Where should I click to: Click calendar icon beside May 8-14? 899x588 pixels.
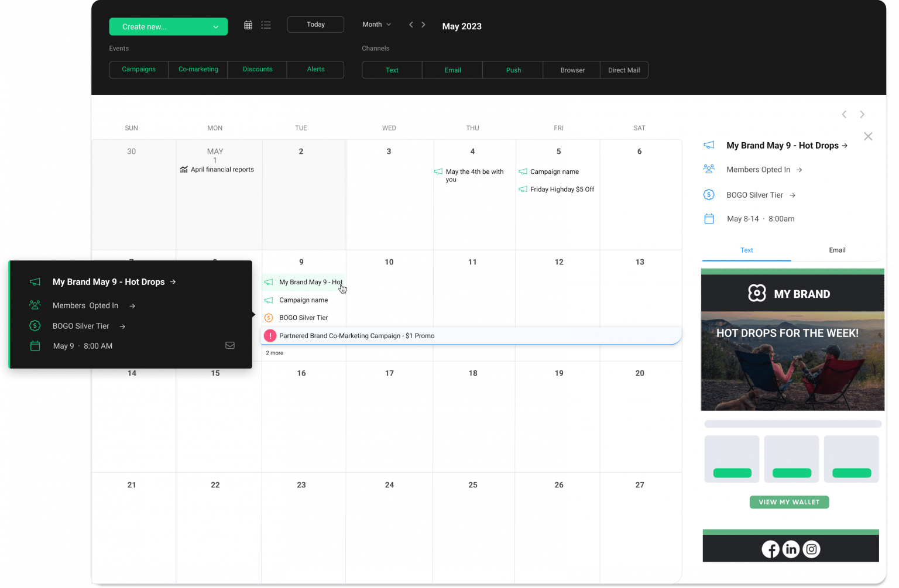tap(709, 219)
